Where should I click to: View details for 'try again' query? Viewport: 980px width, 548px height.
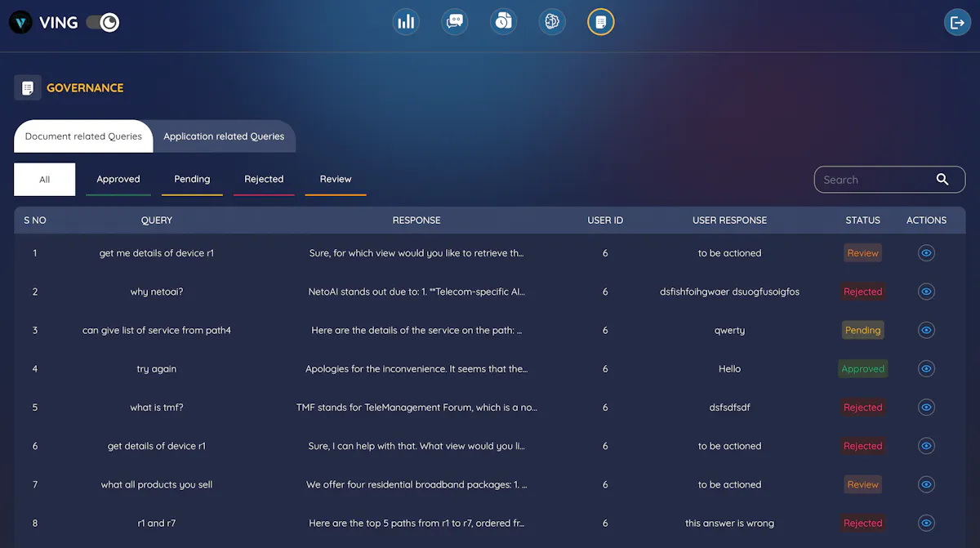point(926,369)
